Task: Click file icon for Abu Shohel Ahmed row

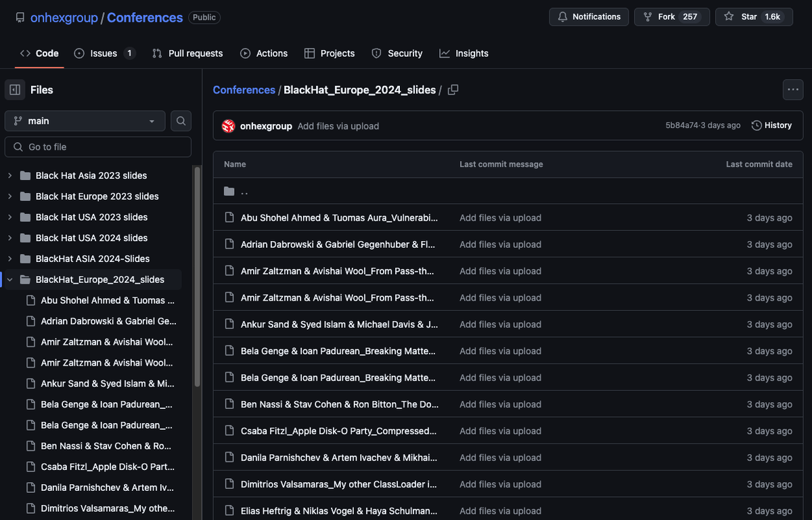Action: coord(229,218)
